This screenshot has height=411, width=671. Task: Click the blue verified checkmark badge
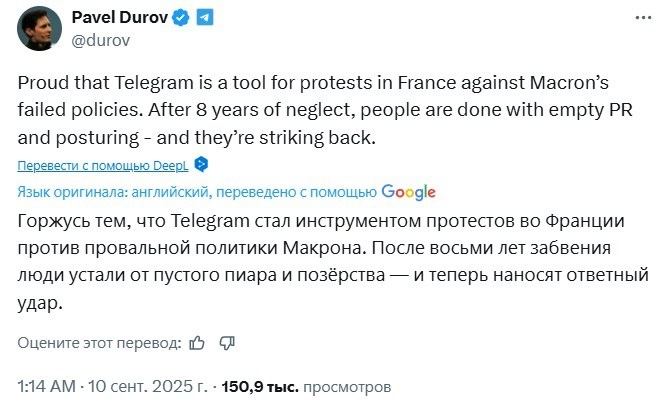point(181,18)
